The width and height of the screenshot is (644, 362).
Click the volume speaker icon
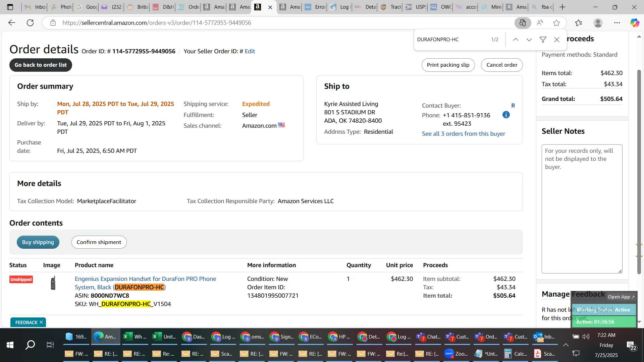(586, 337)
